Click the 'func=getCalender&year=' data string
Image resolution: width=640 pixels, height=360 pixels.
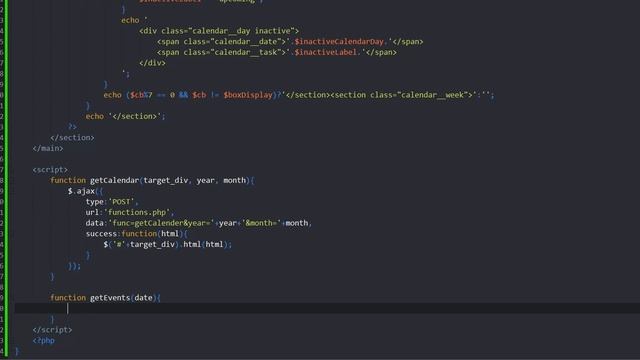tap(161, 223)
